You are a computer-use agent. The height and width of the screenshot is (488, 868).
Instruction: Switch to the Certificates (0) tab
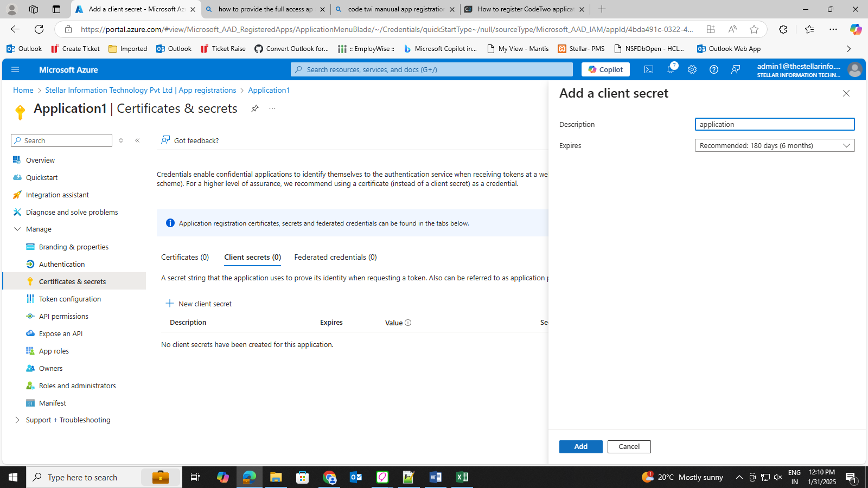pos(185,257)
